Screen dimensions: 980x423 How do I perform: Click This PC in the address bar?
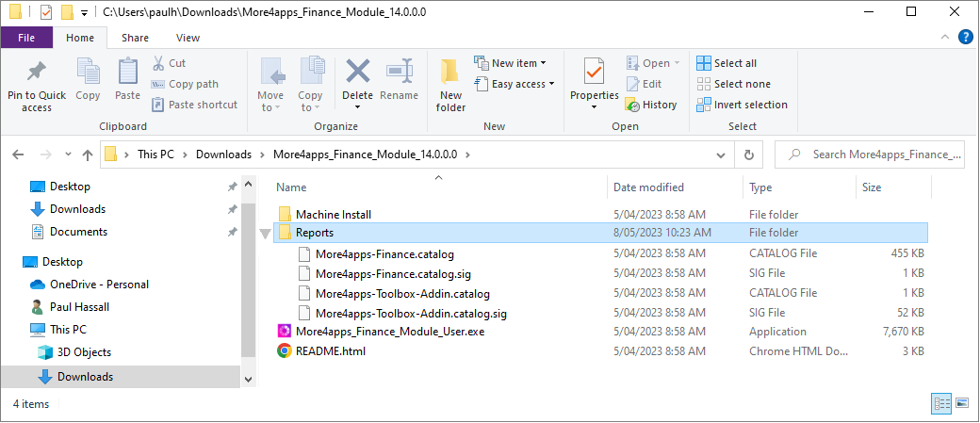point(155,155)
